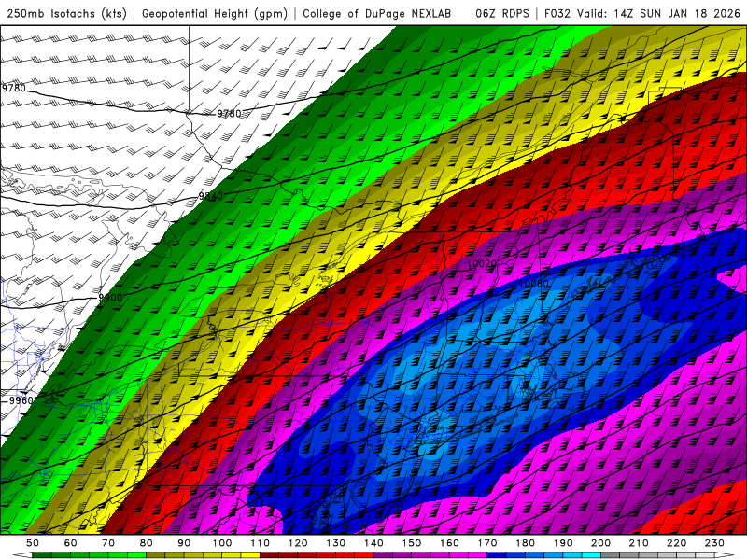Click the 9780 contour label near map center-top

coord(229,113)
